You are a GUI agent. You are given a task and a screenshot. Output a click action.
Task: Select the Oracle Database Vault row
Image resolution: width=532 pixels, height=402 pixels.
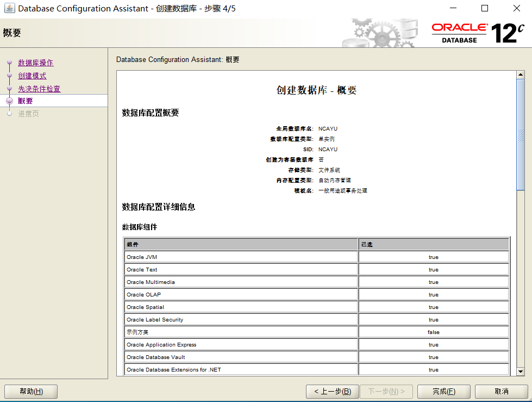coord(317,357)
